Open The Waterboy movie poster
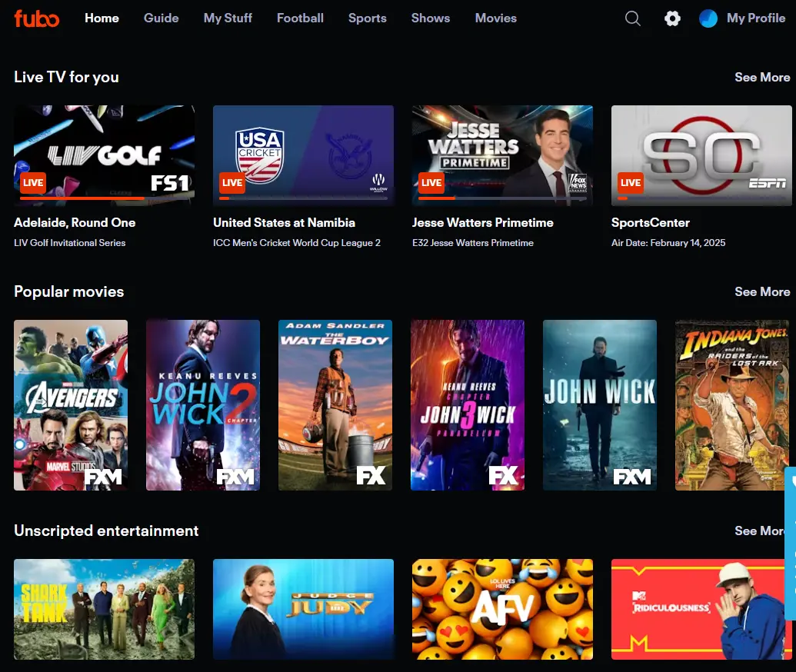 [x=335, y=405]
